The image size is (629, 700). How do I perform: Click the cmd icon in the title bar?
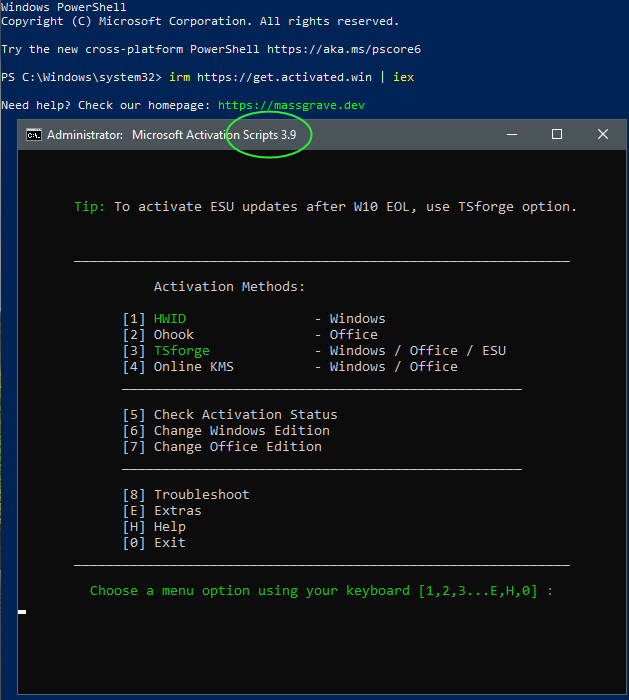point(33,135)
